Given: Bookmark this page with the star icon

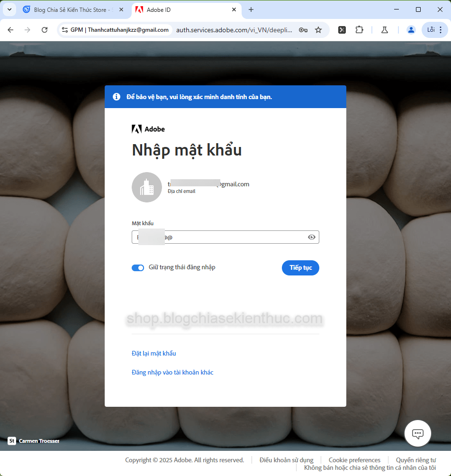Looking at the screenshot, I should pyautogui.click(x=318, y=30).
